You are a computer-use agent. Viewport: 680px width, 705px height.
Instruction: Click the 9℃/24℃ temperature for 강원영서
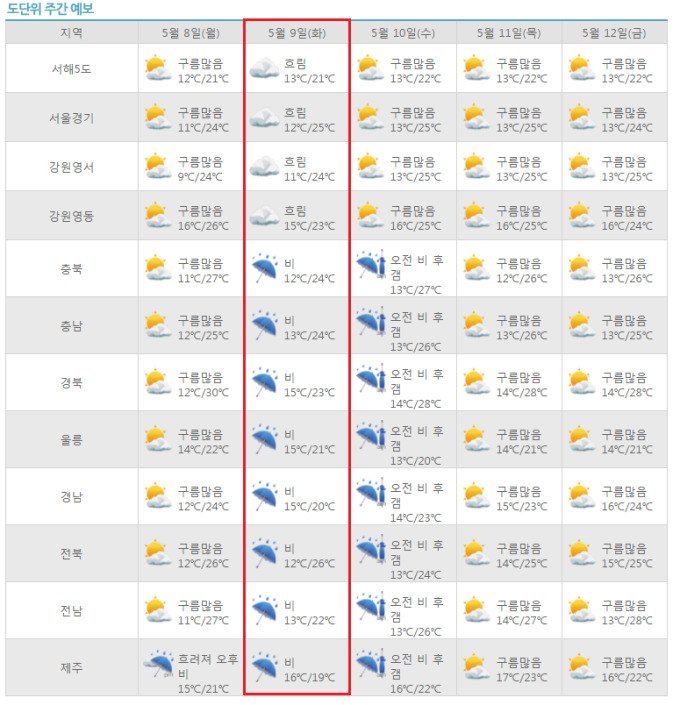click(200, 177)
